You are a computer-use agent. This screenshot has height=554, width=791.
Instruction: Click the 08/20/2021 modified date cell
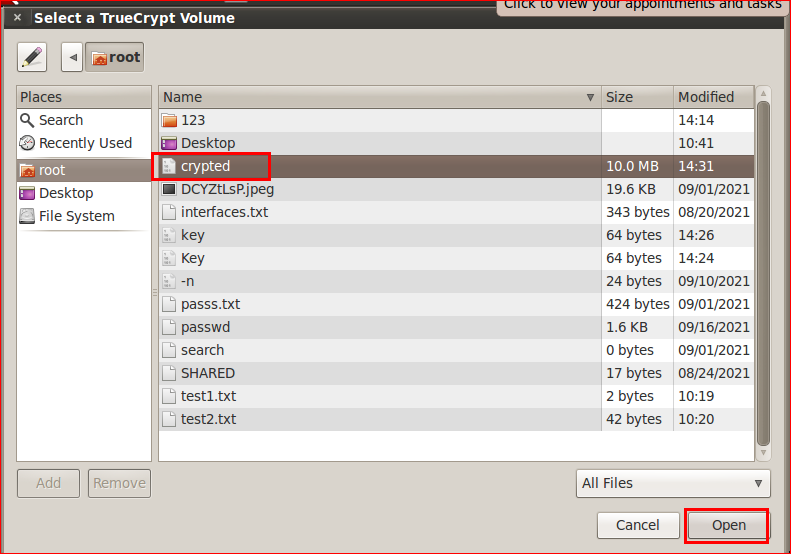[714, 212]
